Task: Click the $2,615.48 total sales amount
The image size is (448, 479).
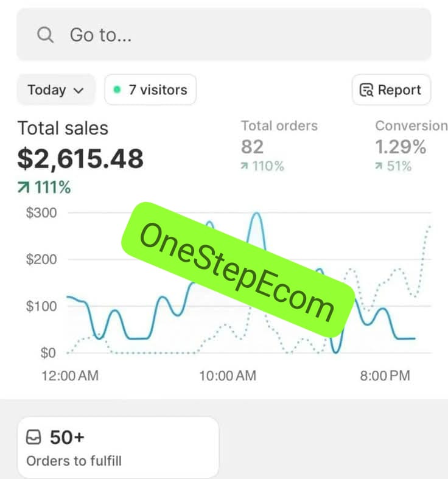Action: pos(80,158)
